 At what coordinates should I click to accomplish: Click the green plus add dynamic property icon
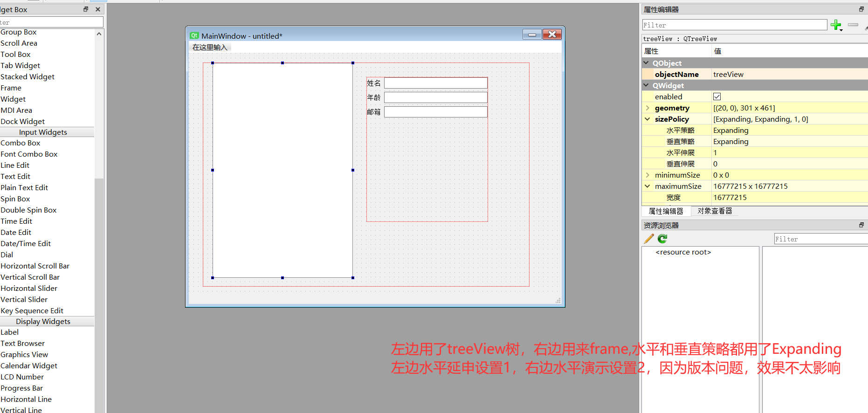[x=836, y=25]
